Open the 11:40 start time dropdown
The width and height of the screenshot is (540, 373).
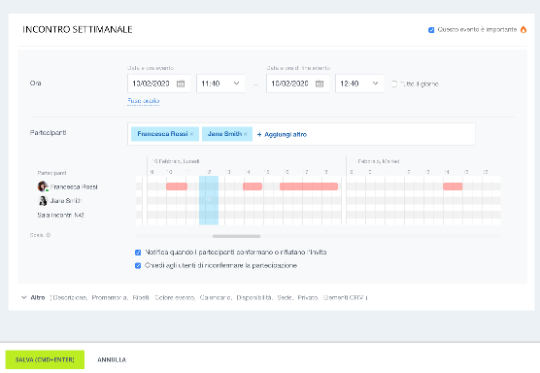coord(220,83)
